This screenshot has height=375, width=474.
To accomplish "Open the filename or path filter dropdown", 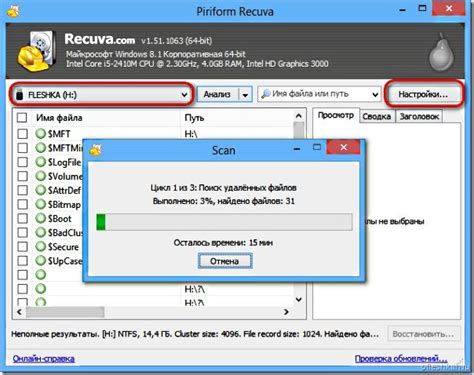I will tap(375, 95).
